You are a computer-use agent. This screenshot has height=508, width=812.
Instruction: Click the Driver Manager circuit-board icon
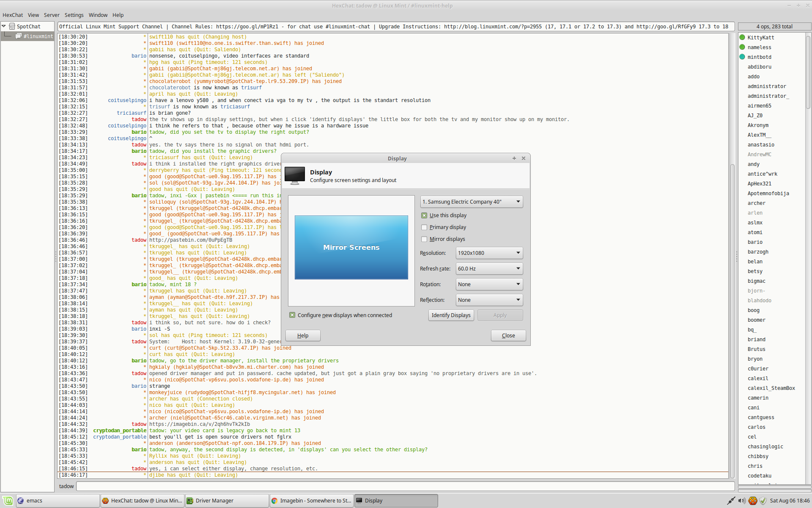pos(190,500)
